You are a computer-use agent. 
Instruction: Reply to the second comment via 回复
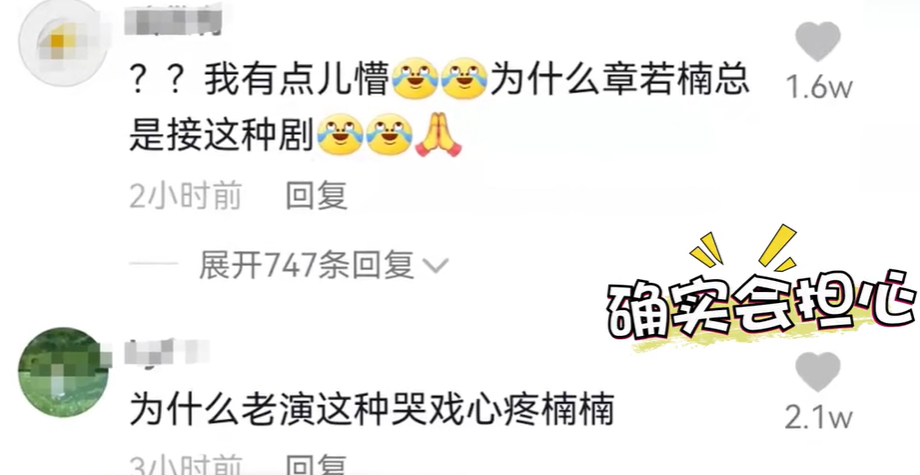click(x=317, y=466)
